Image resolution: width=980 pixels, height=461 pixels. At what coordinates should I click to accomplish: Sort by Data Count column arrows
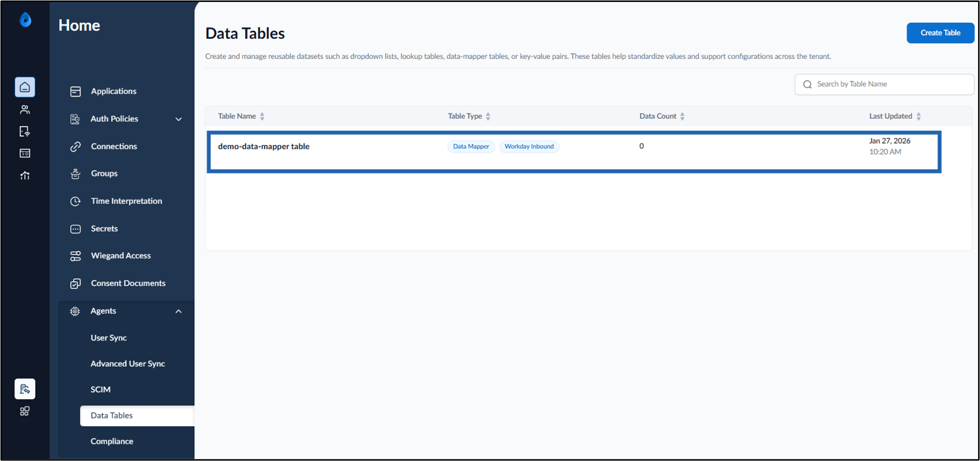click(x=682, y=116)
